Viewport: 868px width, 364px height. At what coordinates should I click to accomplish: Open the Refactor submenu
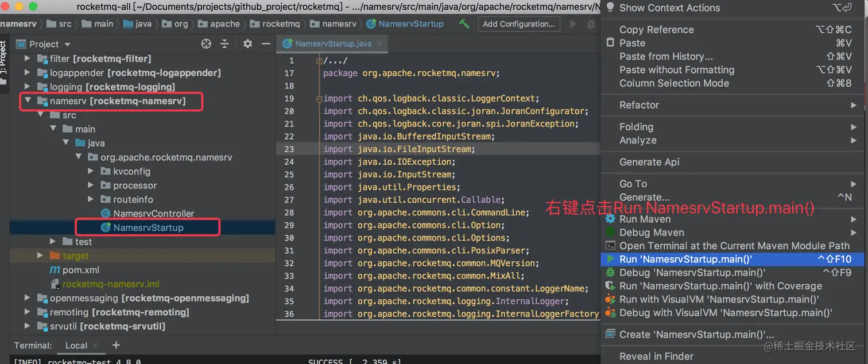tap(733, 105)
